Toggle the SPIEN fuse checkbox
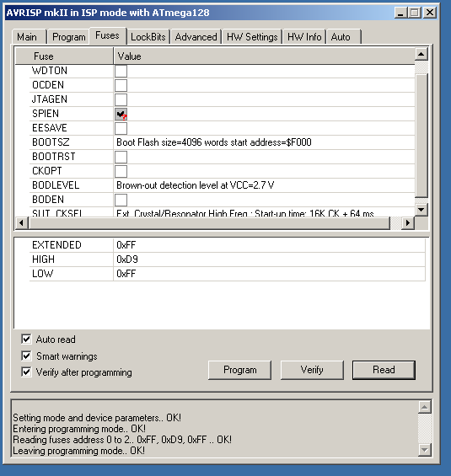Screen dimensions: 451x476 click(121, 114)
